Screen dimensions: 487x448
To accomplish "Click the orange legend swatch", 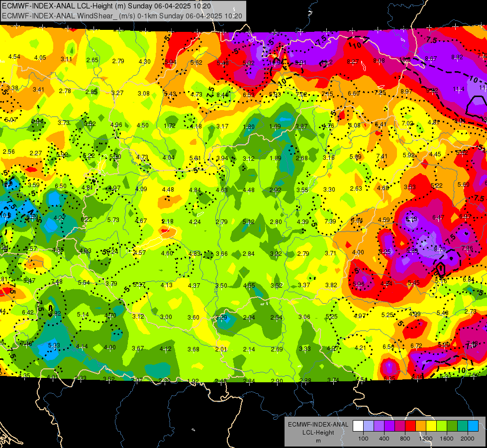I will pos(421,426).
